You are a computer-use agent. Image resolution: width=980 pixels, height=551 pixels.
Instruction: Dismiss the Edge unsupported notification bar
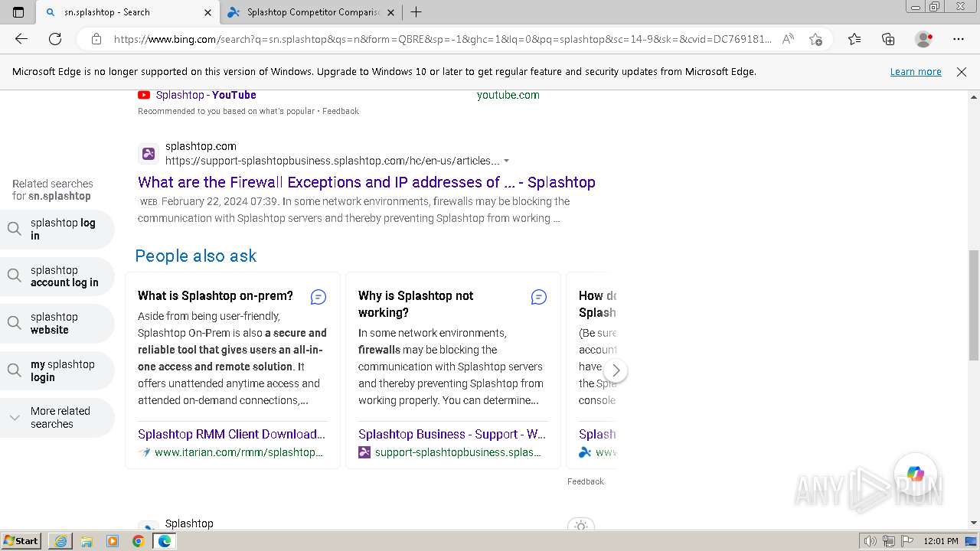pos(962,72)
